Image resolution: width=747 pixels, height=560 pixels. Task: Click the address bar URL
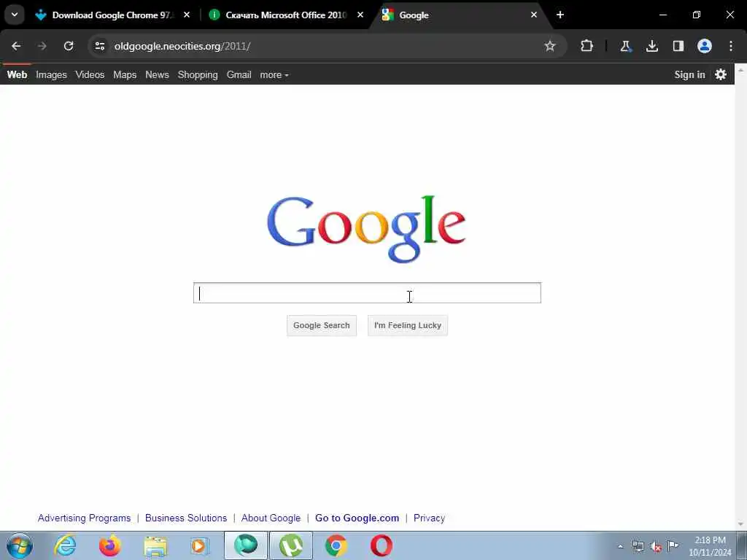pyautogui.click(x=182, y=46)
